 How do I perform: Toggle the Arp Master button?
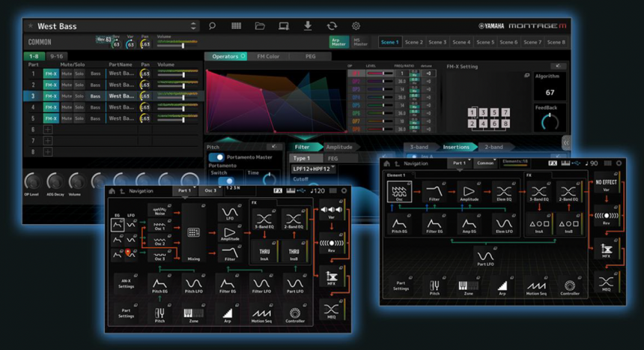point(338,42)
